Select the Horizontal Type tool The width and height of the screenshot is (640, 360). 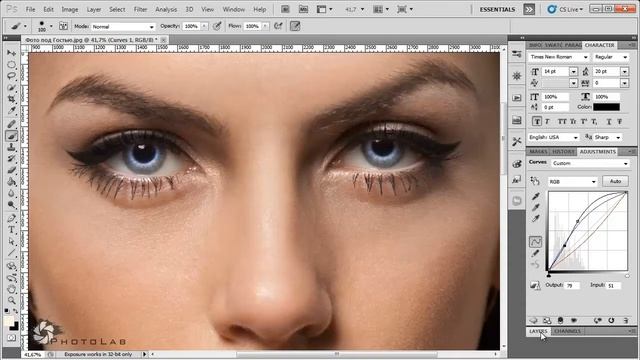point(11,230)
